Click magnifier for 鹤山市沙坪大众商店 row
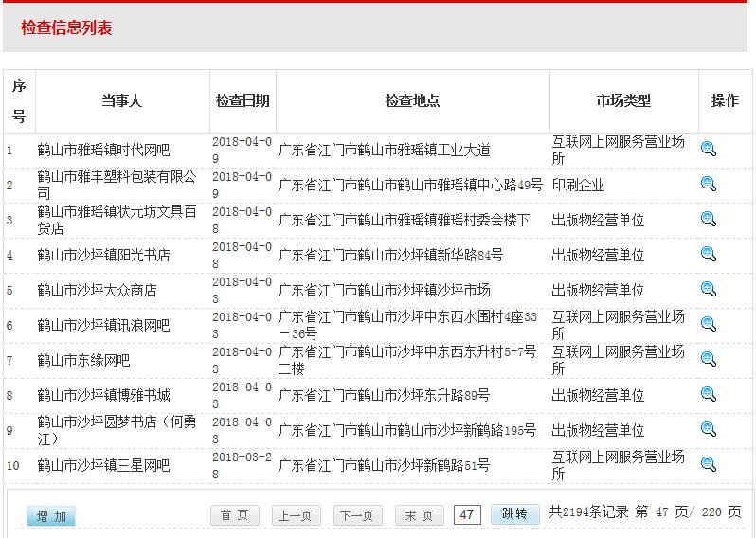The height and width of the screenshot is (538, 756). [708, 289]
